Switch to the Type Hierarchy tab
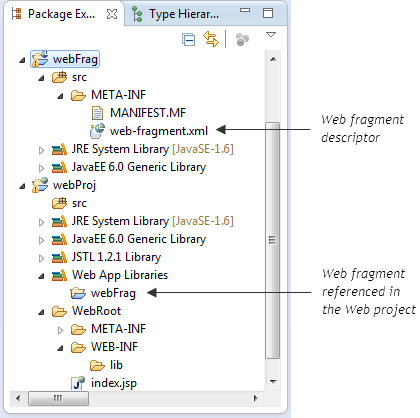This screenshot has height=418, width=420. coord(175,14)
